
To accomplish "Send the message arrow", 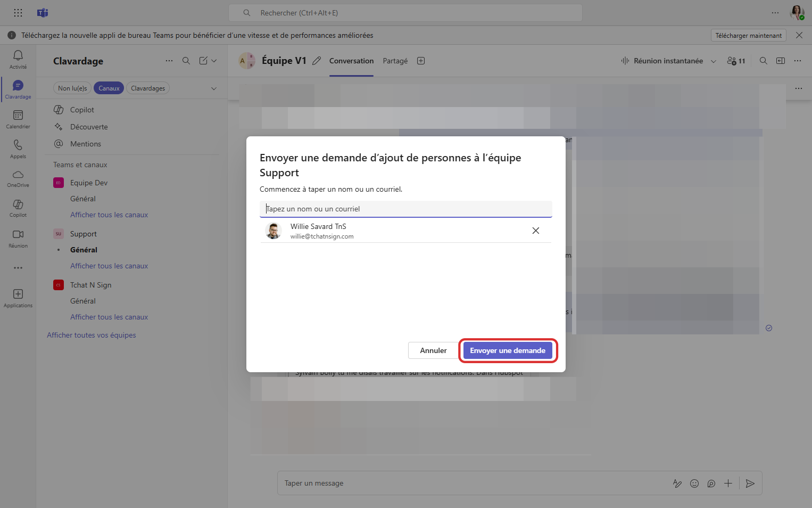I will coord(750,484).
